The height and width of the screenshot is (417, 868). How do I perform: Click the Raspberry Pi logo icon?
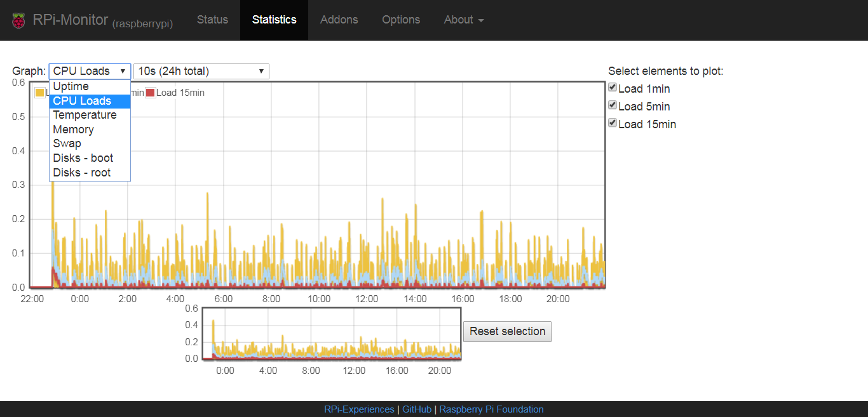coord(19,20)
